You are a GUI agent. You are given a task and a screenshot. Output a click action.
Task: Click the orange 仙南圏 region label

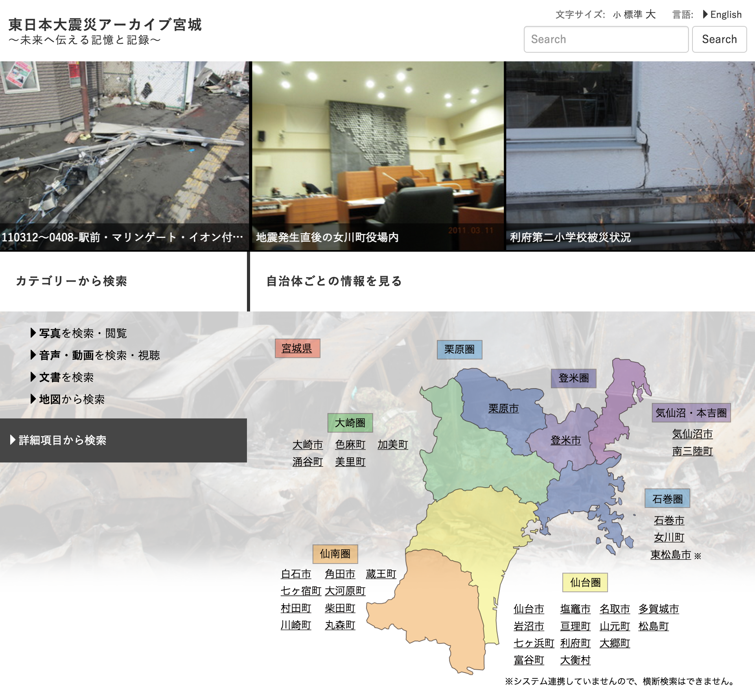tap(335, 554)
